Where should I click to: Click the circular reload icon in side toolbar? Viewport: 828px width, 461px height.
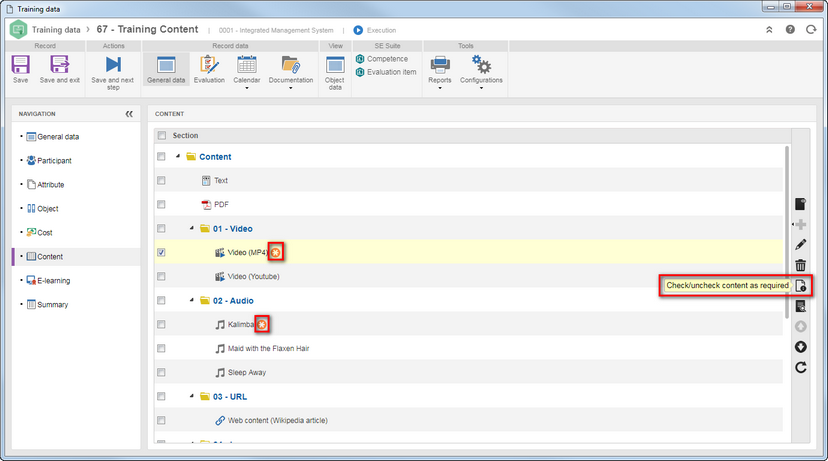point(801,367)
